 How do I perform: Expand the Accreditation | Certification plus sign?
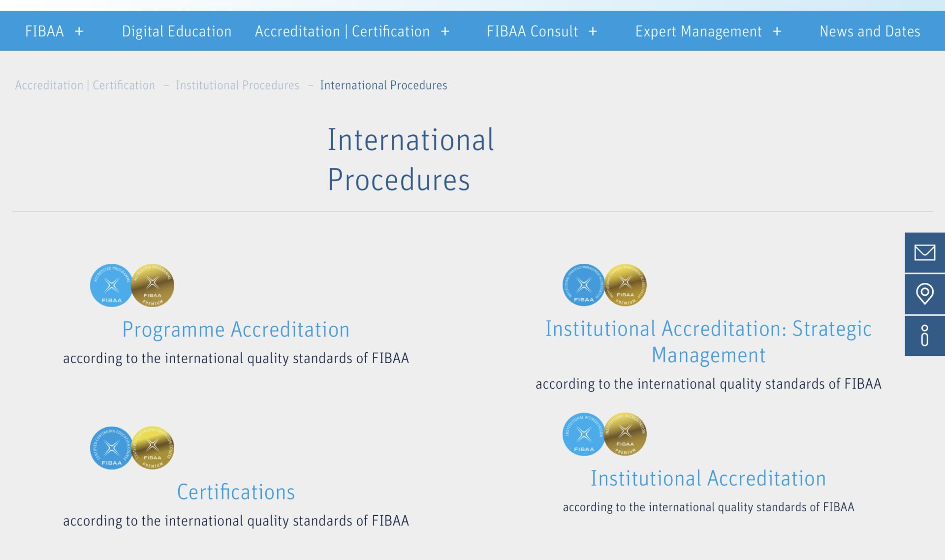click(x=445, y=31)
